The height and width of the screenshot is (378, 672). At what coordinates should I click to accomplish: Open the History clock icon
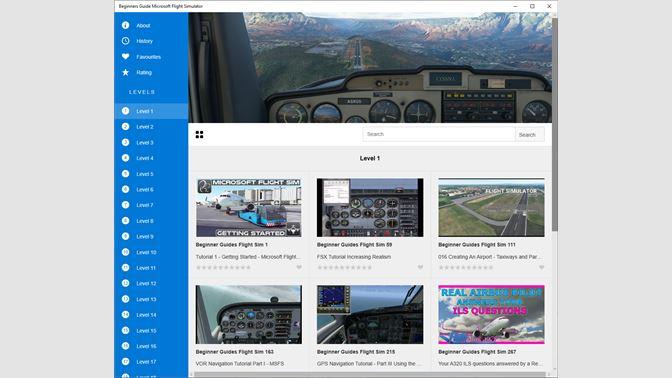[x=125, y=41]
